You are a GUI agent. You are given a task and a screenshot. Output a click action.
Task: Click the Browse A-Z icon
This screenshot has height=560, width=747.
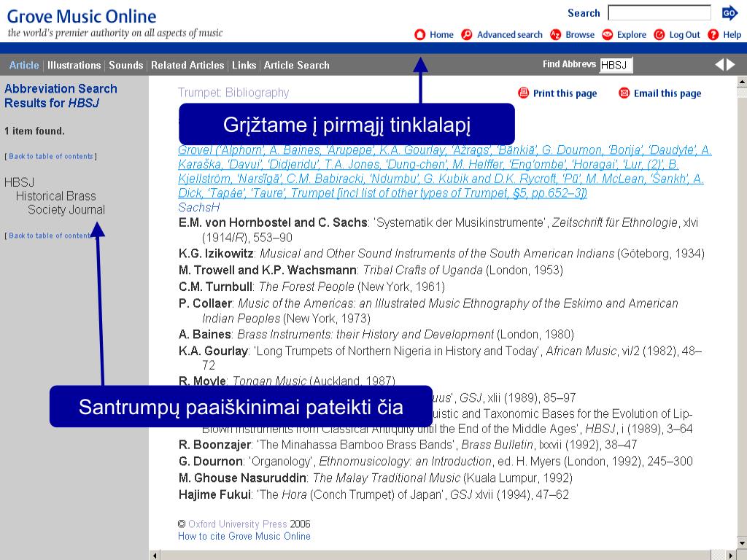555,35
